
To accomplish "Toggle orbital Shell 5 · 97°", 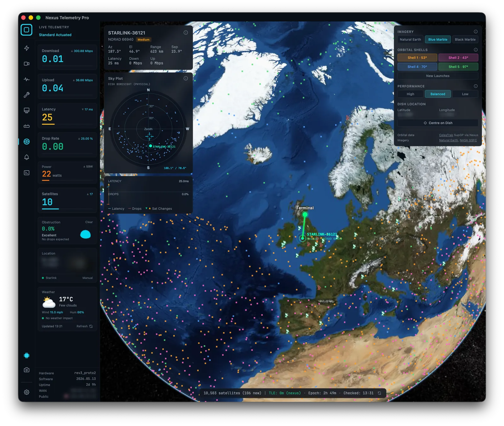I will (458, 67).
